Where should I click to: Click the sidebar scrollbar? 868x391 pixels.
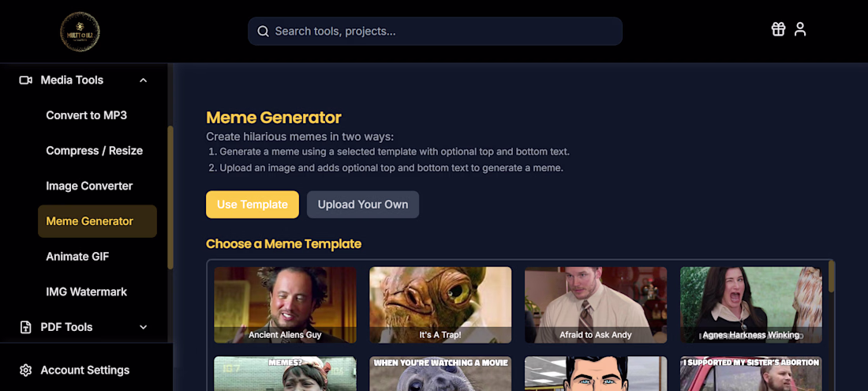tap(170, 197)
